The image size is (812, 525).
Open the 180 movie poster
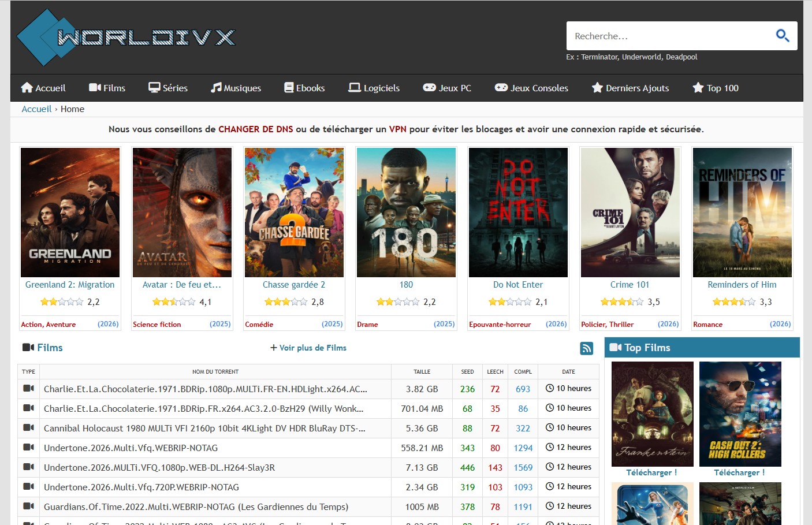click(x=406, y=213)
